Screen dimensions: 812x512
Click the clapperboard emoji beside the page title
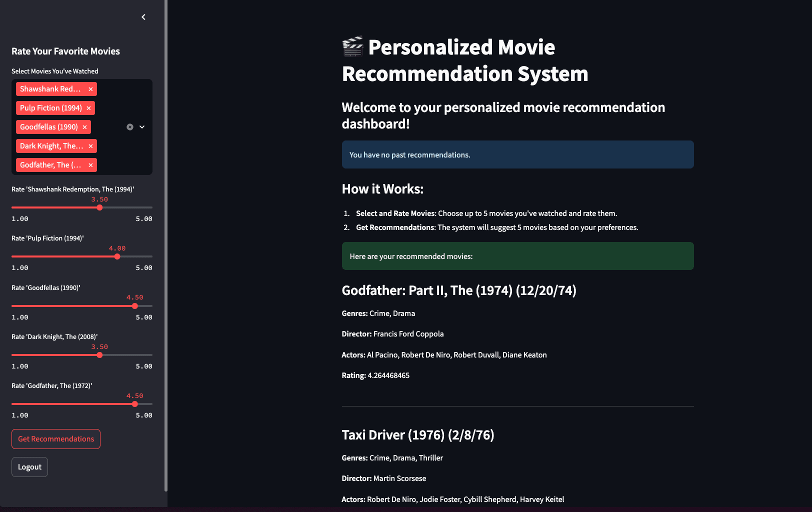tap(353, 47)
